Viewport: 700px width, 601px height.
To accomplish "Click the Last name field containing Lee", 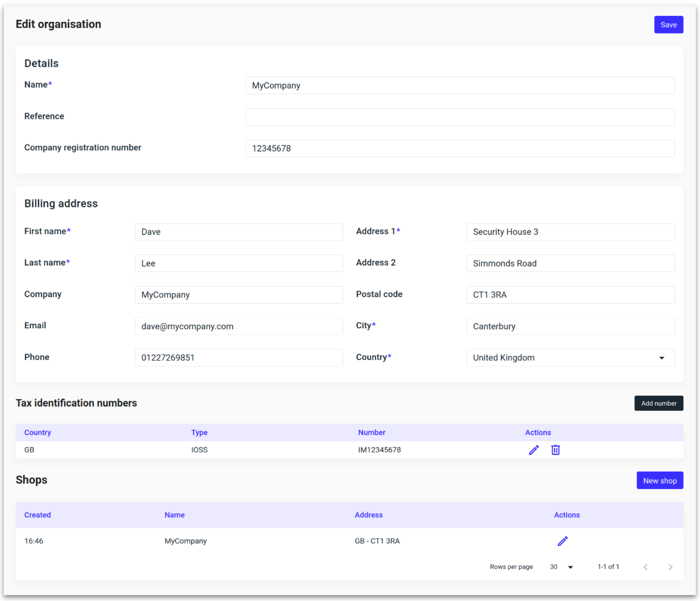I will tap(239, 263).
